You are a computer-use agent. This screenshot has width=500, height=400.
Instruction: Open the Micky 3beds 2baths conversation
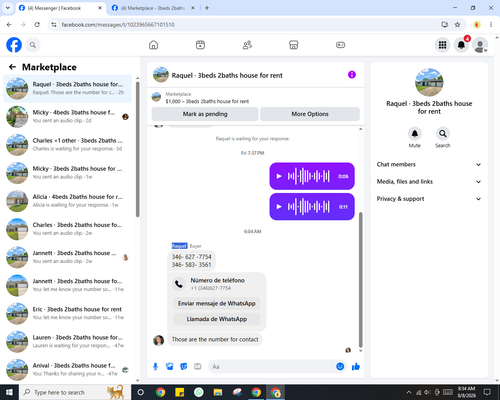[x=67, y=173]
